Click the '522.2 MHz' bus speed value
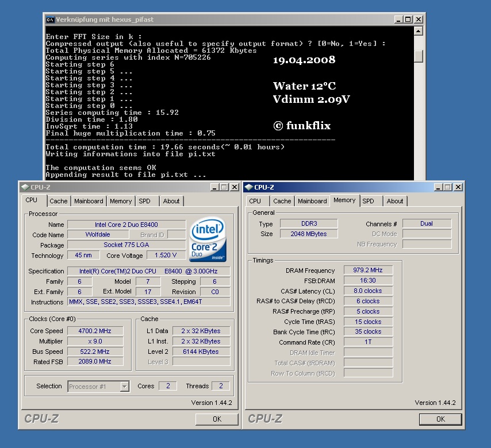 coord(95,352)
